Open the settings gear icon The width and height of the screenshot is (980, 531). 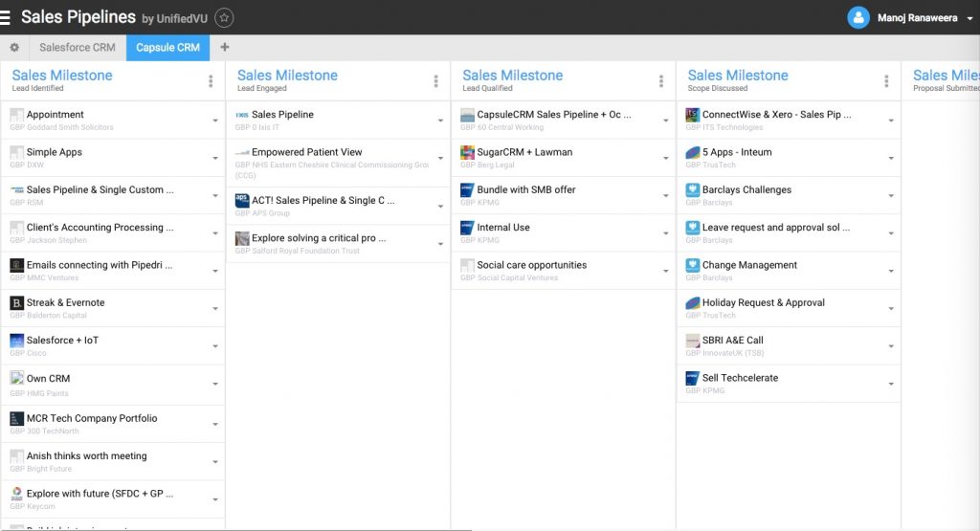tap(14, 48)
